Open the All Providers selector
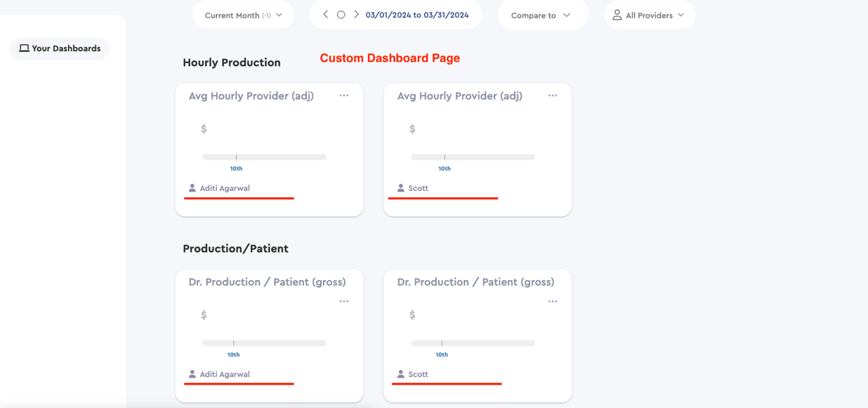This screenshot has width=868, height=408. [650, 14]
